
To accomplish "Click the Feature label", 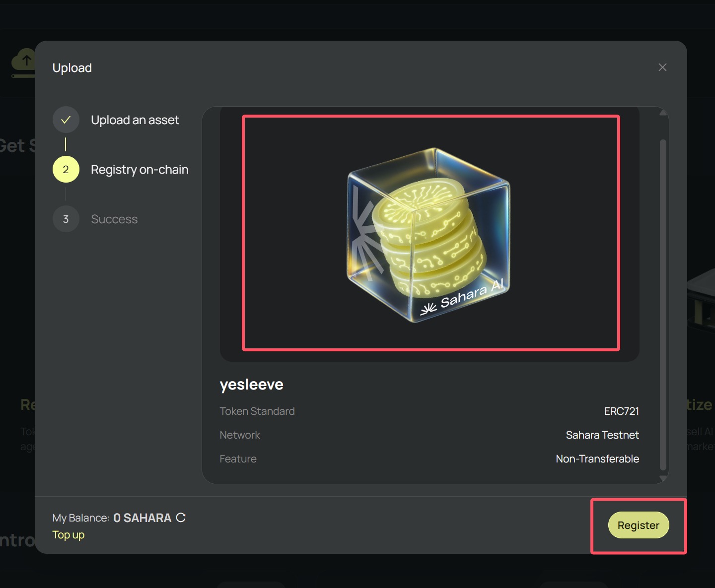I will point(238,459).
